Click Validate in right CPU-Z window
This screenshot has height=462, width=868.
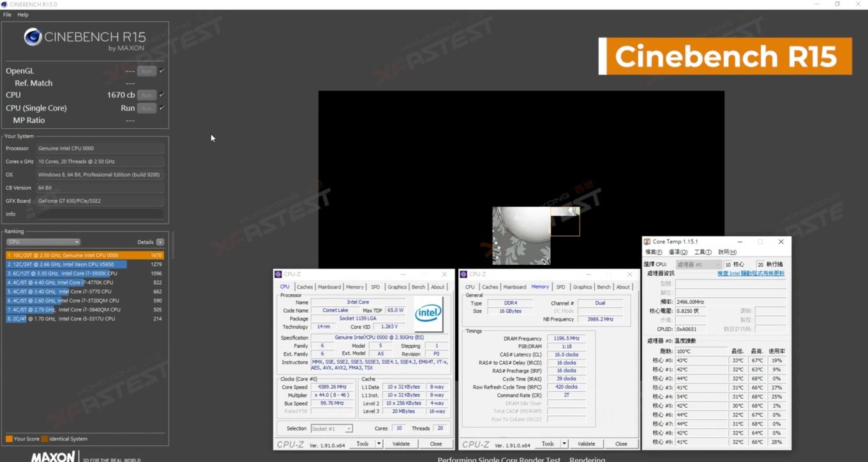tap(586, 443)
